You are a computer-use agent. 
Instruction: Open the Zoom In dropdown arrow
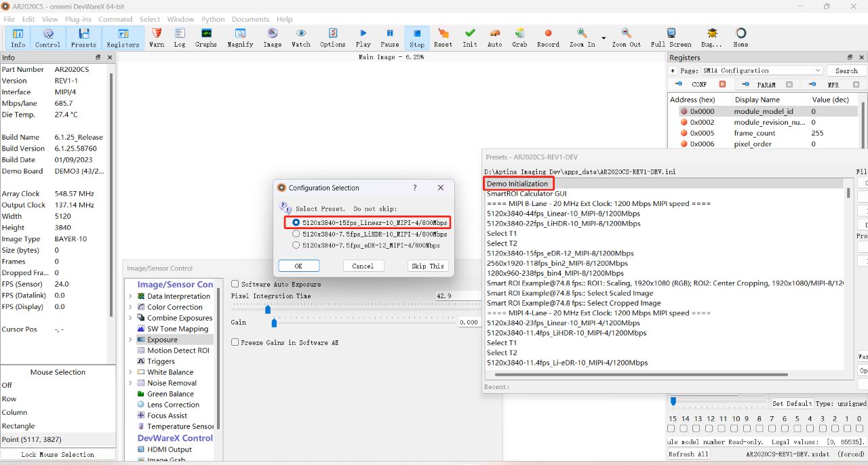coord(604,38)
